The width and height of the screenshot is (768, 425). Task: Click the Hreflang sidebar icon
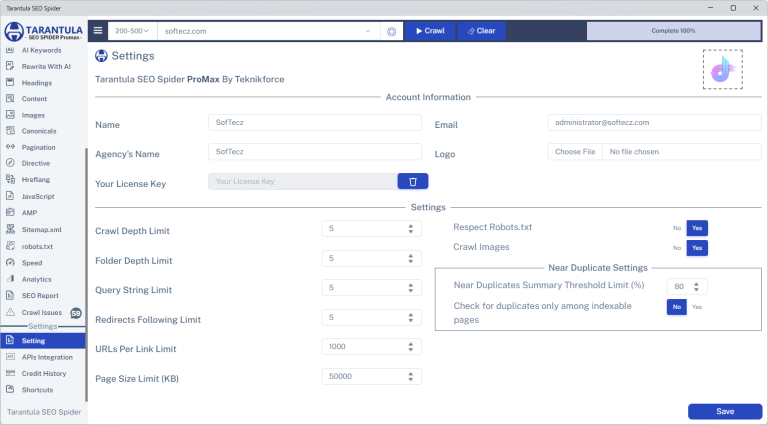(10, 179)
